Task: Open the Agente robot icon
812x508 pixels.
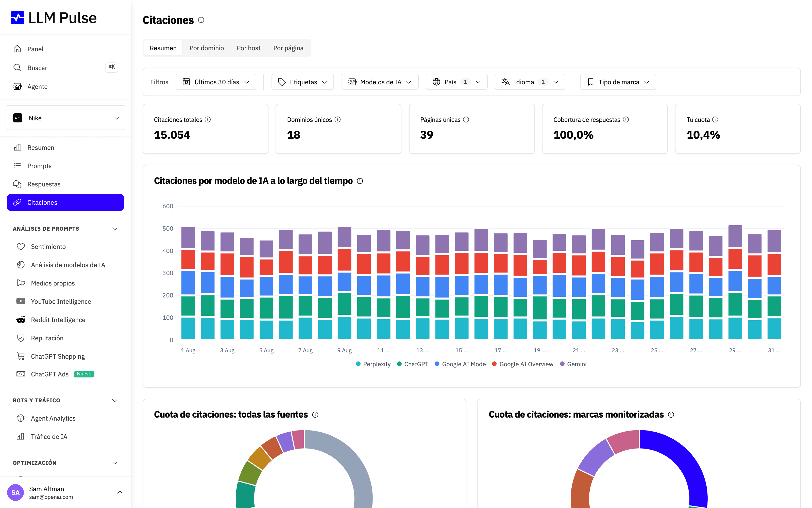Action: 17,87
